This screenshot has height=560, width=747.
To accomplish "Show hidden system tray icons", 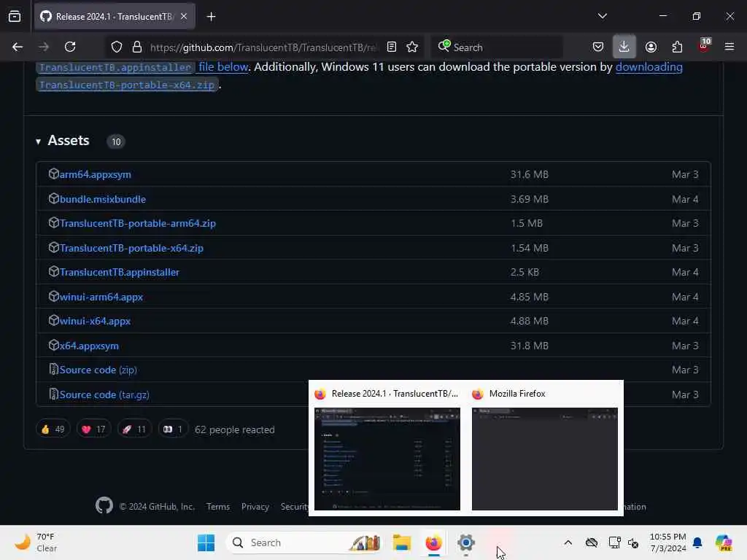I will coord(568,542).
